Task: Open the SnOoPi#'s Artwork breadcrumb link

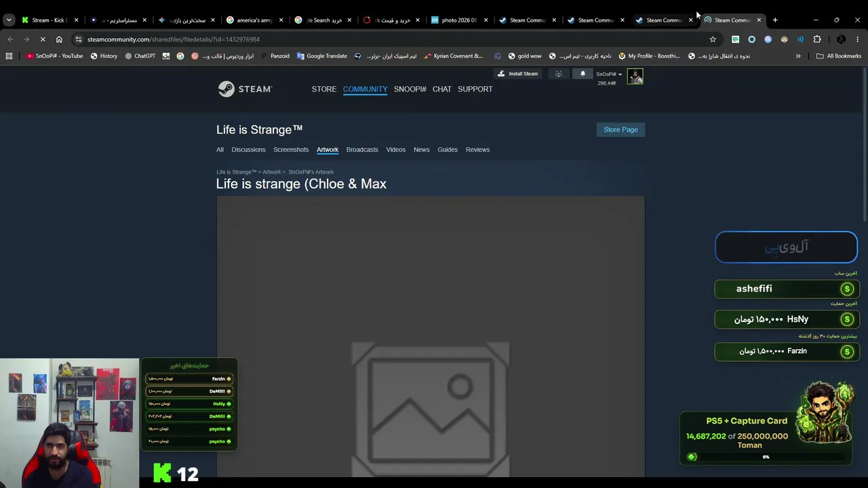Action: [x=311, y=172]
